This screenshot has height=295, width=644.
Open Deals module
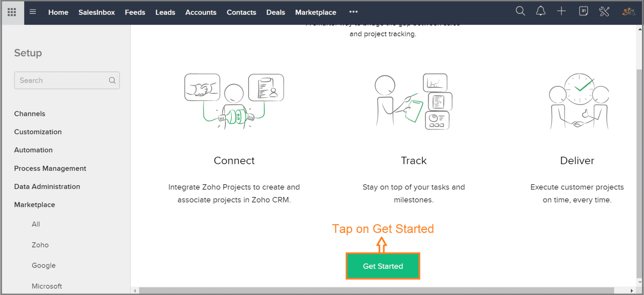point(276,12)
